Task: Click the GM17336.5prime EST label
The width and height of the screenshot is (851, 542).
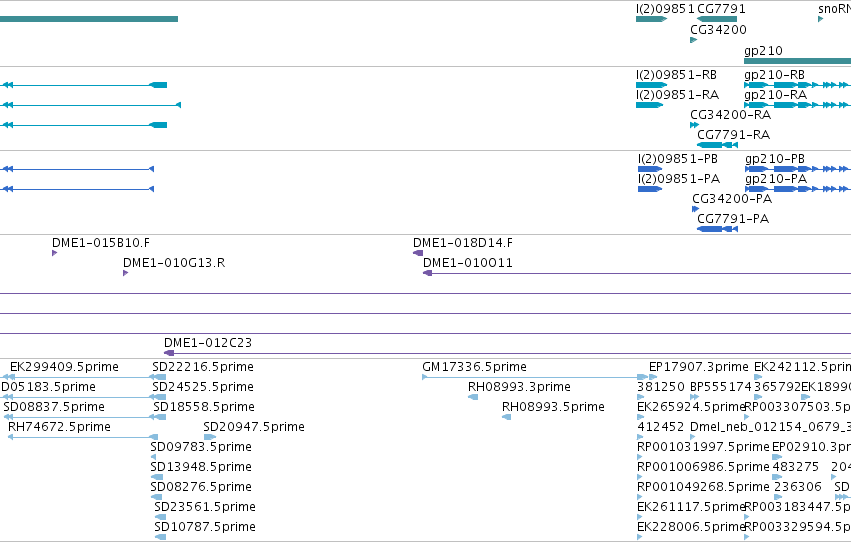Action: 474,367
